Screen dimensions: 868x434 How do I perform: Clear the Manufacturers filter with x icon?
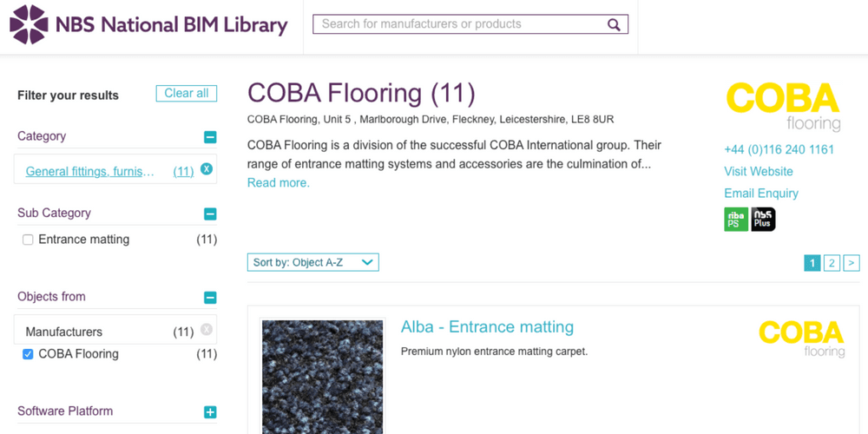pos(207,329)
